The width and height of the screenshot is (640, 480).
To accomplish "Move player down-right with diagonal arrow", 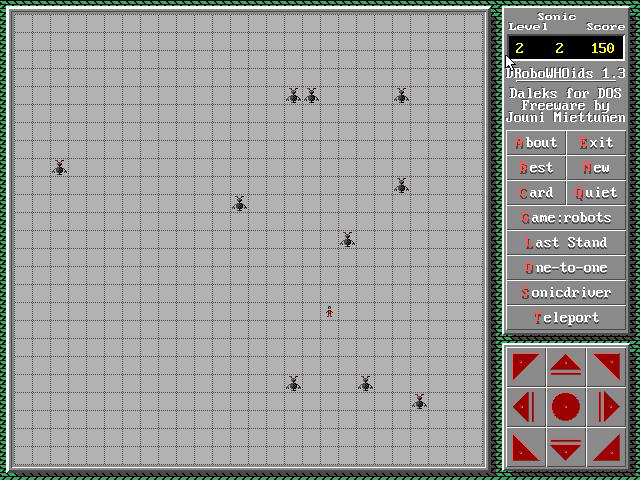I will [606, 447].
